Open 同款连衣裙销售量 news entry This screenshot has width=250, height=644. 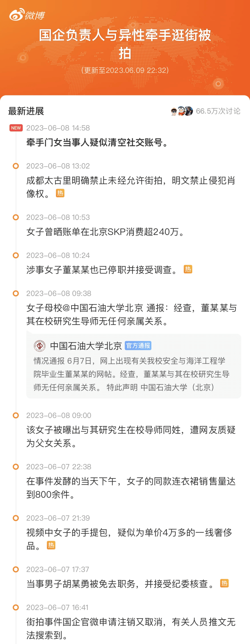pyautogui.click(x=131, y=488)
